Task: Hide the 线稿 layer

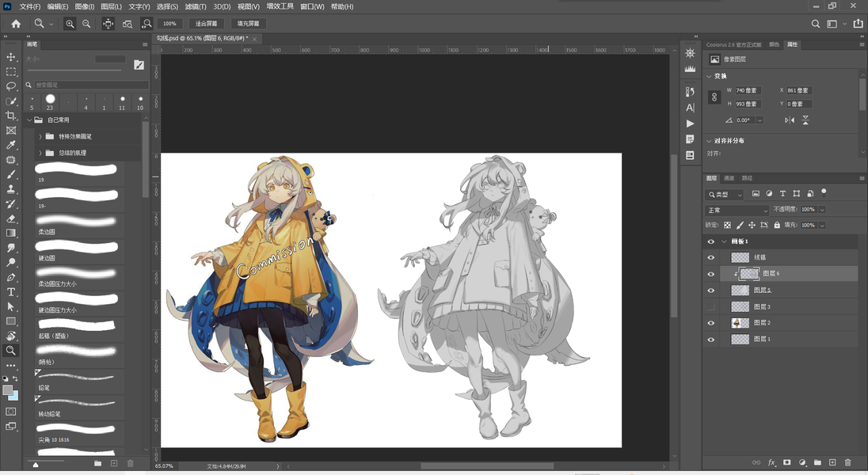Action: [x=710, y=257]
